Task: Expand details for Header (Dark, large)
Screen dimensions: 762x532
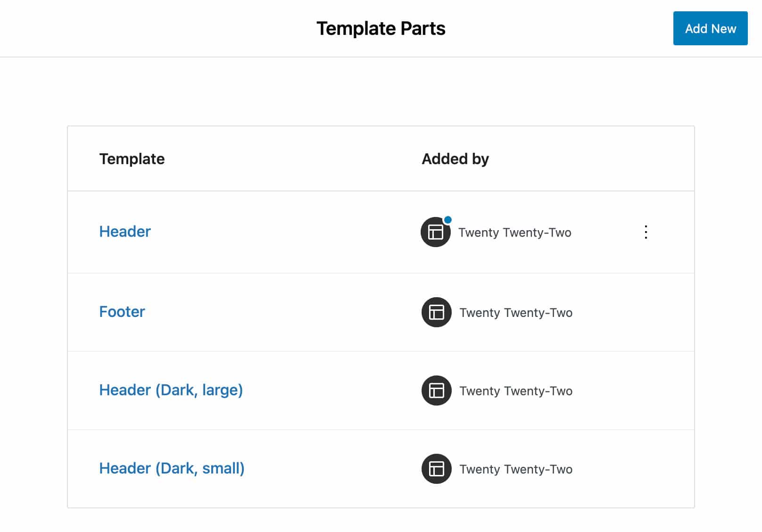Action: pyautogui.click(x=646, y=391)
